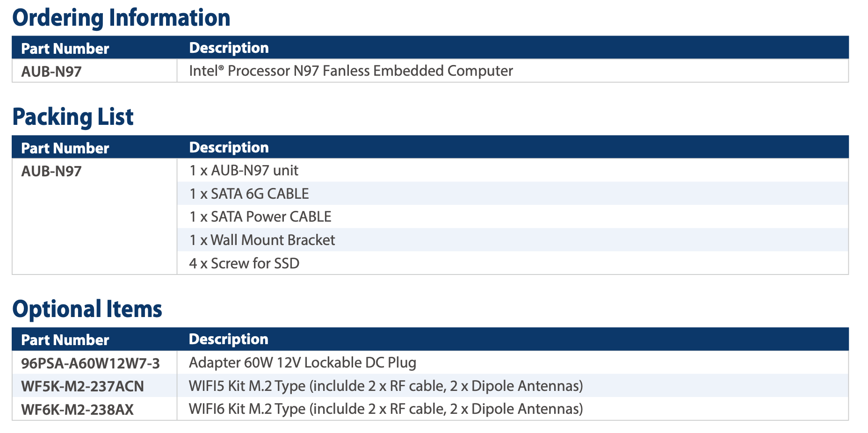Click the Packing List heading

(73, 117)
